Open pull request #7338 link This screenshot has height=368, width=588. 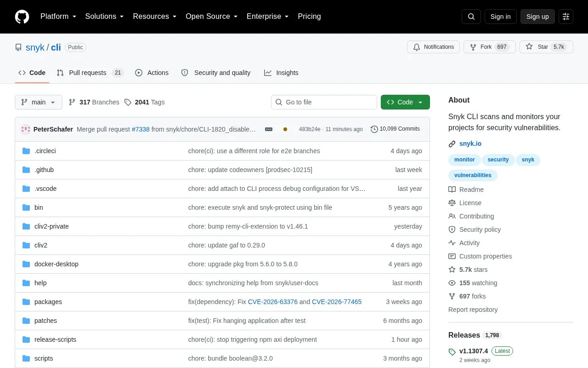[141, 129]
